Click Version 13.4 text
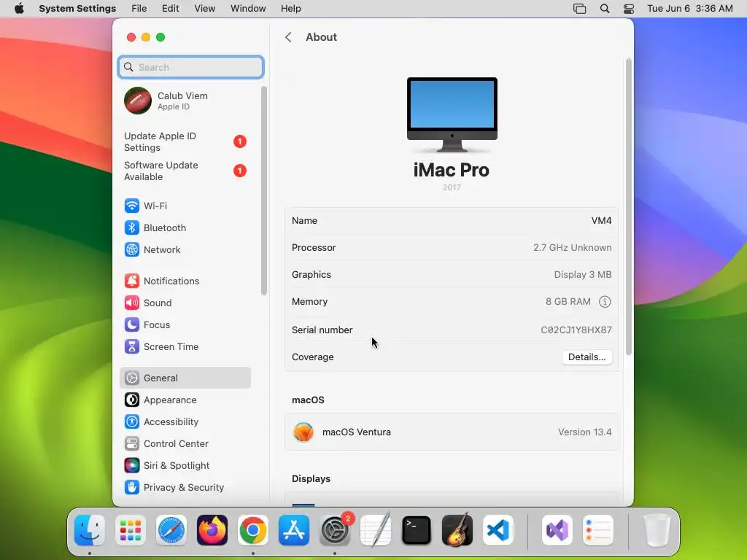 tap(584, 432)
